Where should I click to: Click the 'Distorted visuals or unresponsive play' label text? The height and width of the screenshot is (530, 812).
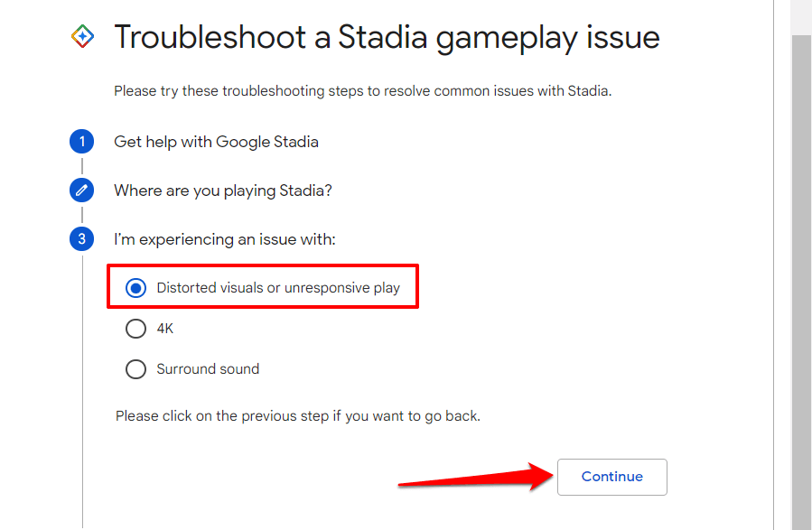[x=277, y=288]
